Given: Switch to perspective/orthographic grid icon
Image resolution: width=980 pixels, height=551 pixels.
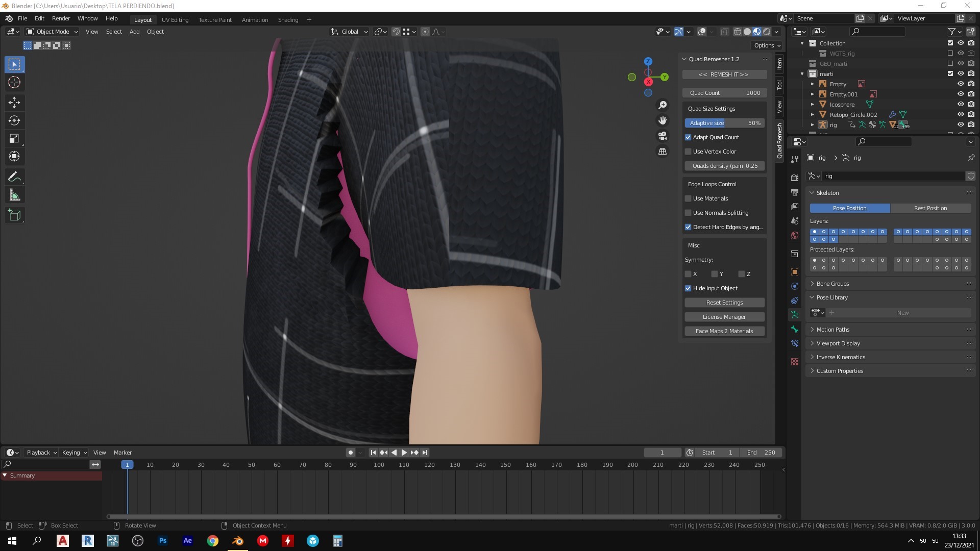Looking at the screenshot, I should (663, 152).
